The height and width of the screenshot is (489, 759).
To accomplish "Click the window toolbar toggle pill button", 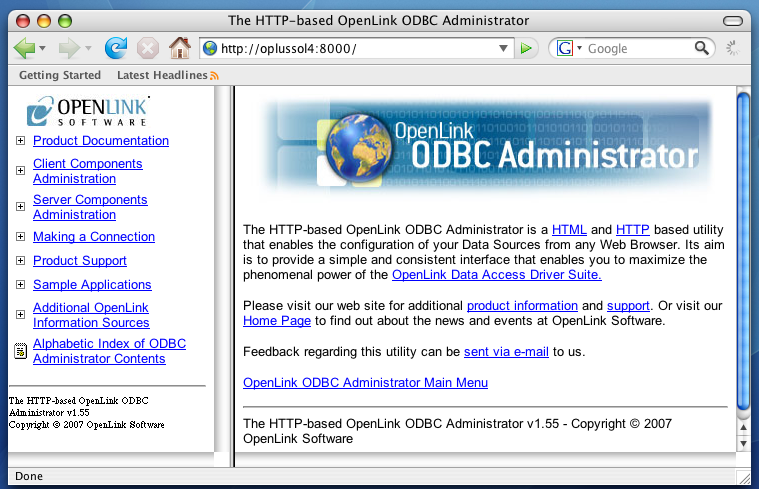I will pyautogui.click(x=732, y=21).
